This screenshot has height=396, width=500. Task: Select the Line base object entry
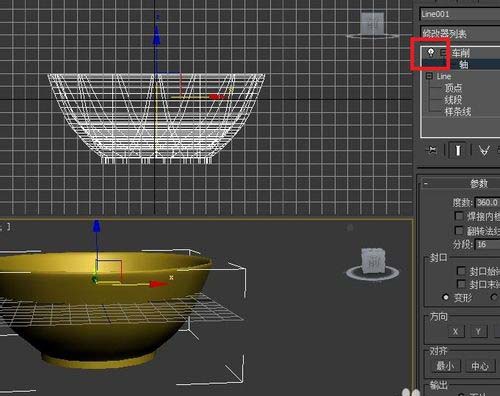click(x=444, y=76)
